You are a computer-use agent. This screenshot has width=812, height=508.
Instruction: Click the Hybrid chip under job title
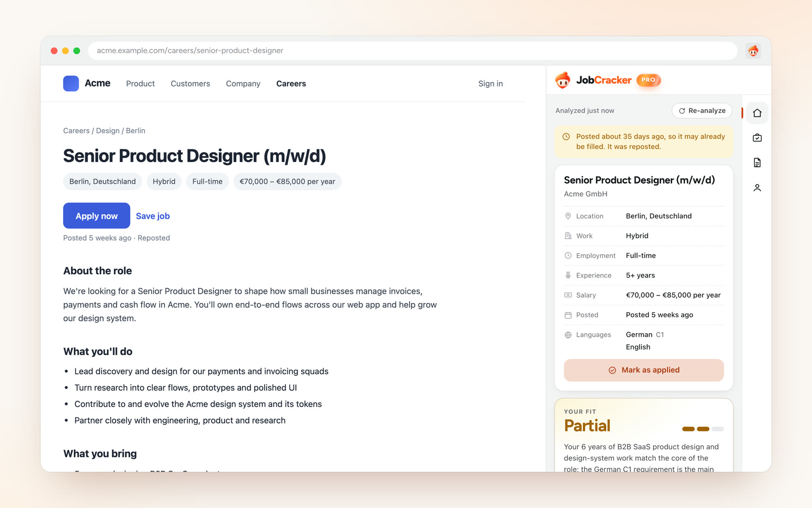(x=164, y=181)
